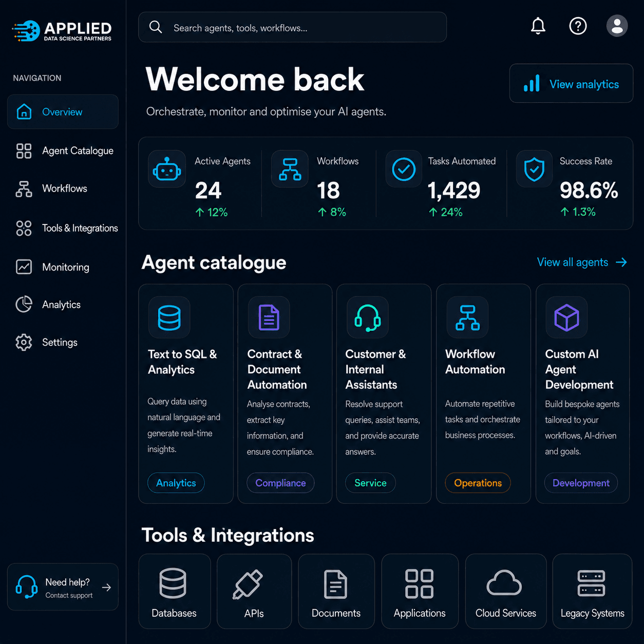
Task: Open the Custom AI Agent Development title
Action: pos(579,369)
